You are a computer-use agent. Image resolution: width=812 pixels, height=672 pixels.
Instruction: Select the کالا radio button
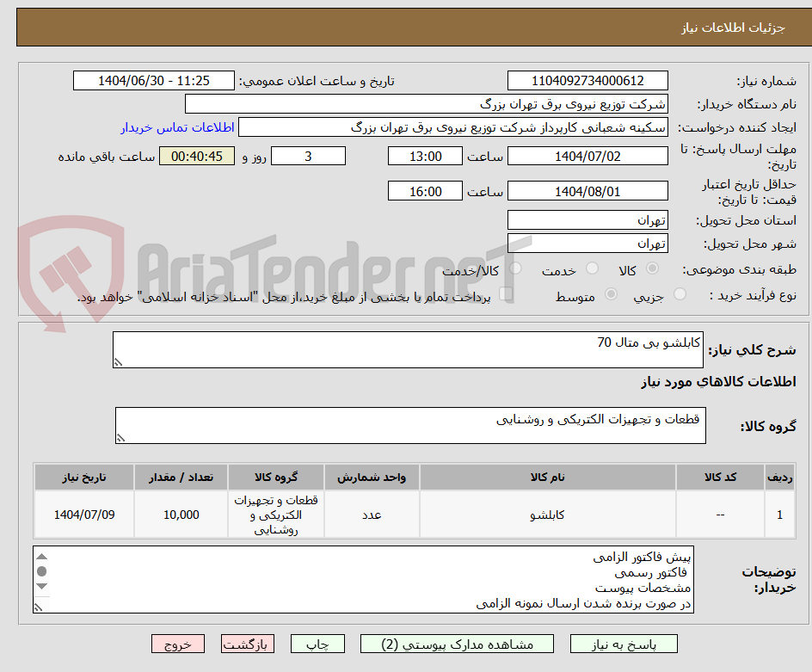652,268
